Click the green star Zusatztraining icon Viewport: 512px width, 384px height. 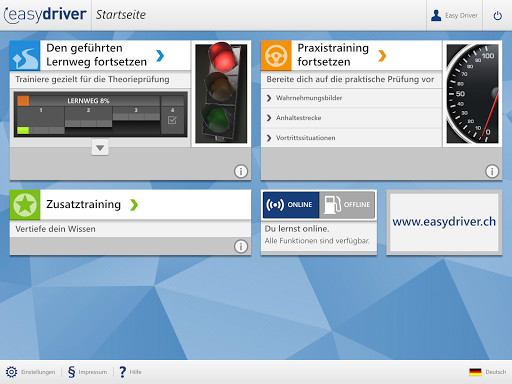click(x=25, y=205)
